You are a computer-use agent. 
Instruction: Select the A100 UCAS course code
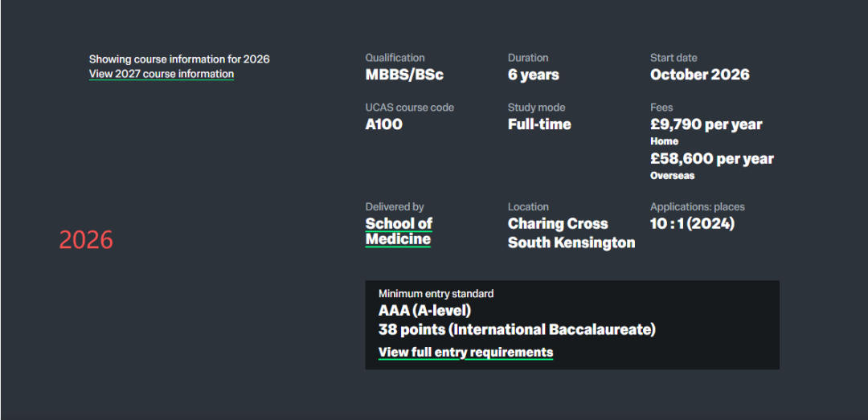(383, 124)
